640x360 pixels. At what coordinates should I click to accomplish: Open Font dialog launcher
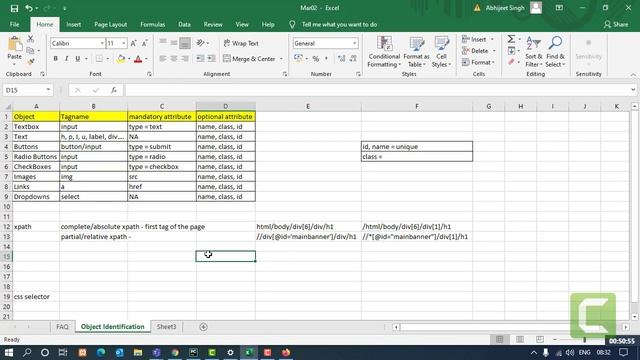(149, 74)
